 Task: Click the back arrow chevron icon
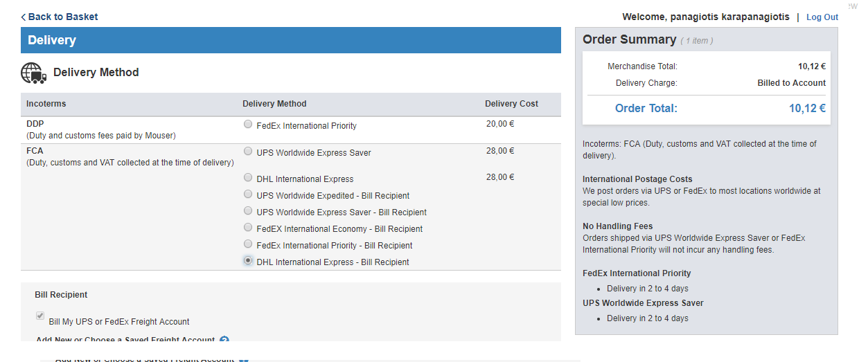click(24, 17)
